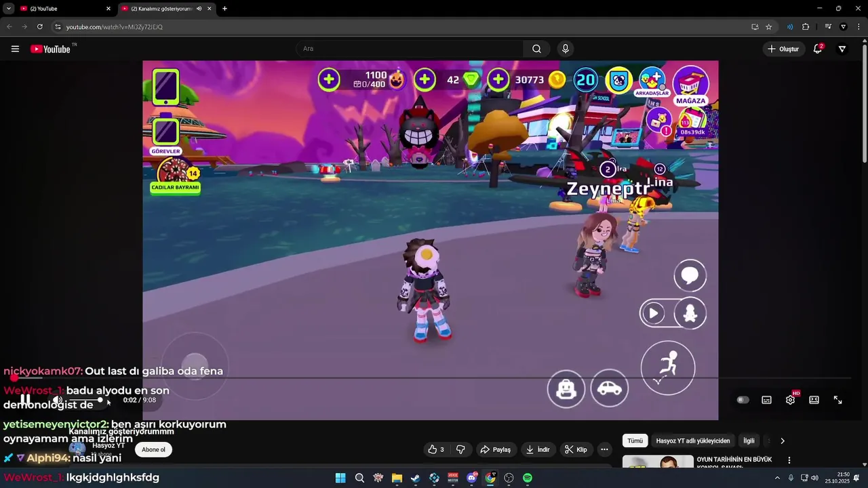This screenshot has height=488, width=868.
Task: Open Spotify from the taskbar
Action: coord(528,478)
